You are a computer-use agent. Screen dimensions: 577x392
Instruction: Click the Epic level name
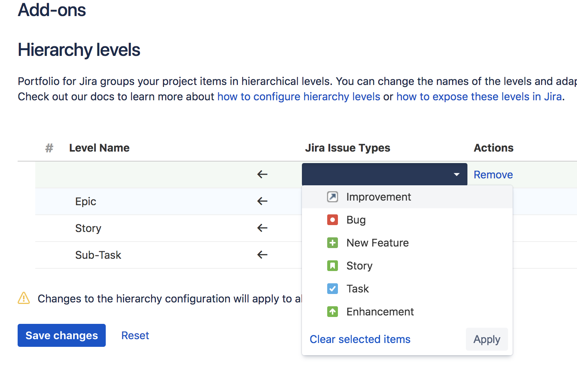point(86,201)
